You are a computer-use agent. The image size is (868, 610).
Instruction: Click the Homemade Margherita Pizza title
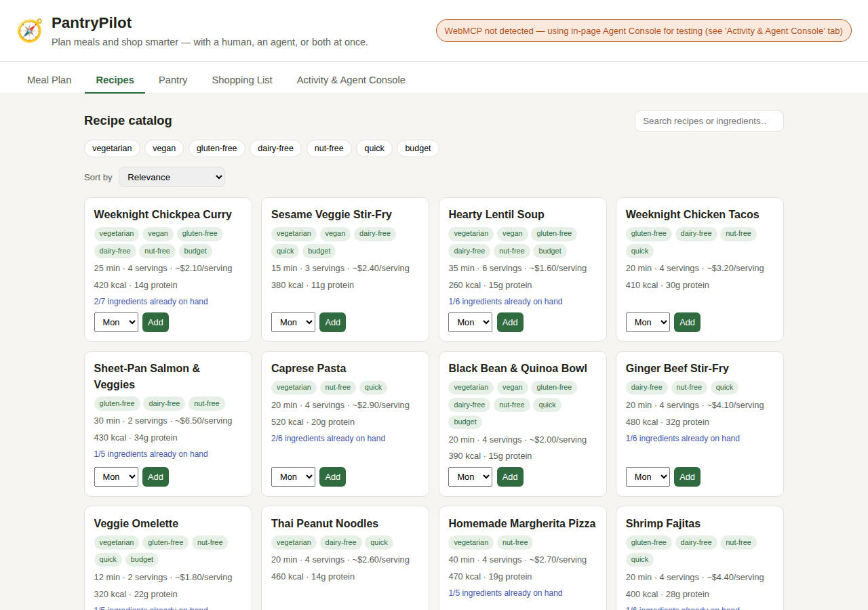(522, 523)
